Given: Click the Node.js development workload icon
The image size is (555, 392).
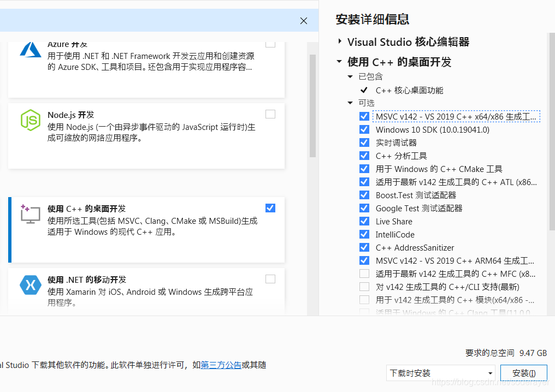Looking at the screenshot, I should pos(31,120).
